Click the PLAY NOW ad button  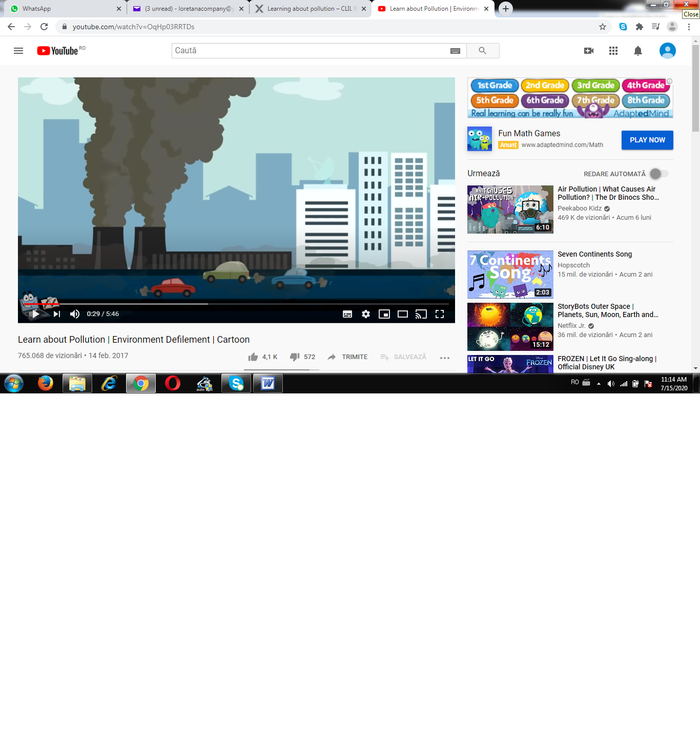(647, 140)
